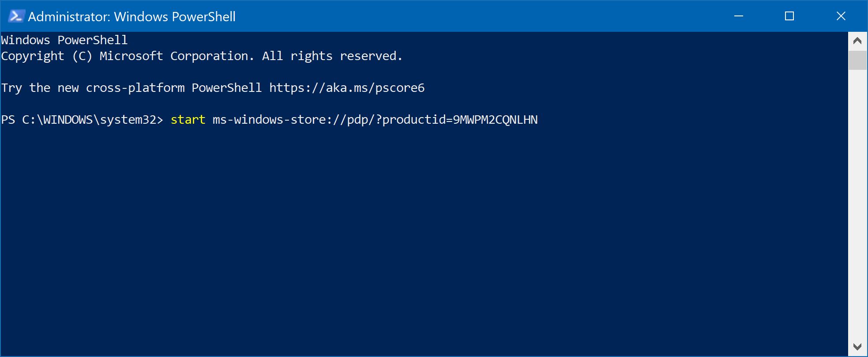Click the PS C:\WINDOWS\system32> prompt
868x357 pixels.
(82, 120)
